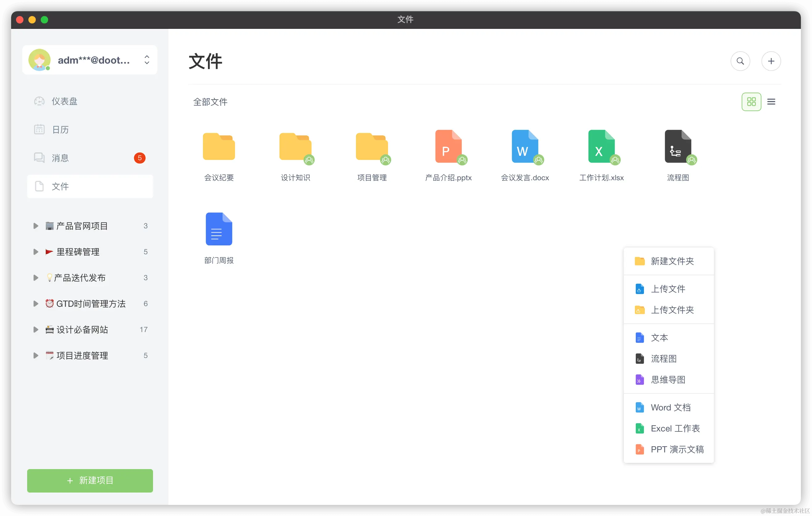Open the 产品介绍.pptx file icon
This screenshot has width=812, height=516.
point(448,147)
